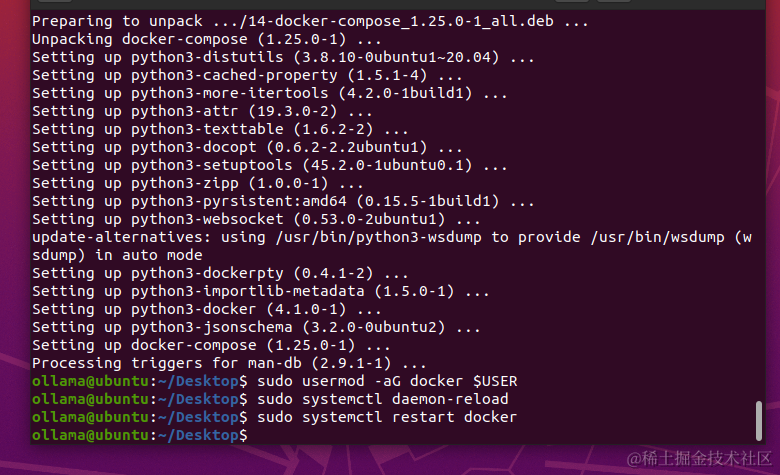Click the 'Setting up python3-docopt' line
The height and width of the screenshot is (475, 780).
tap(251, 147)
